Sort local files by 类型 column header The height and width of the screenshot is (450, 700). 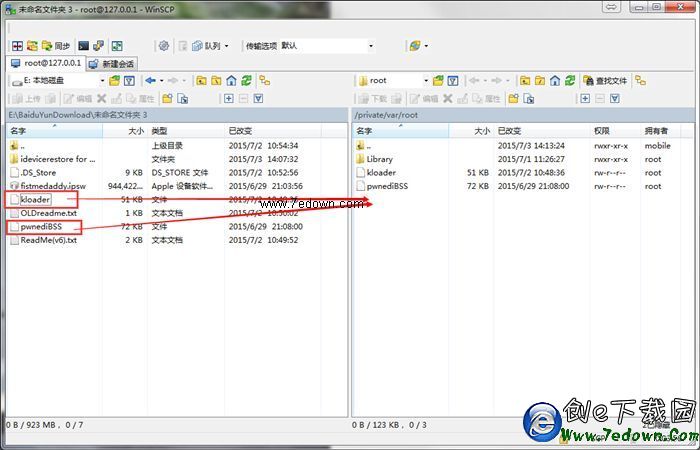click(186, 131)
